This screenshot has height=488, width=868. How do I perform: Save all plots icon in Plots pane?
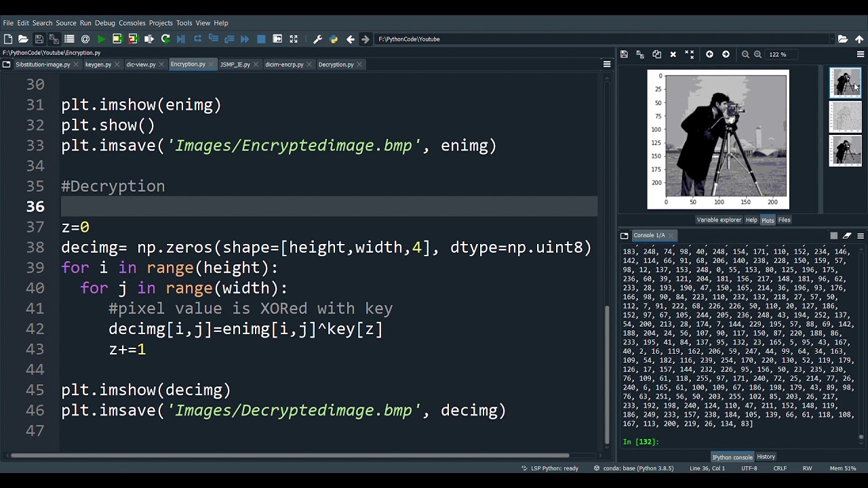[640, 54]
